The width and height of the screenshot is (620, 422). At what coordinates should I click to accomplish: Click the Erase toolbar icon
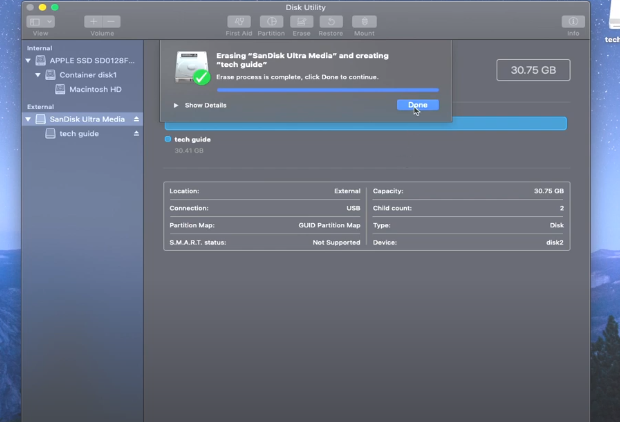coord(301,22)
